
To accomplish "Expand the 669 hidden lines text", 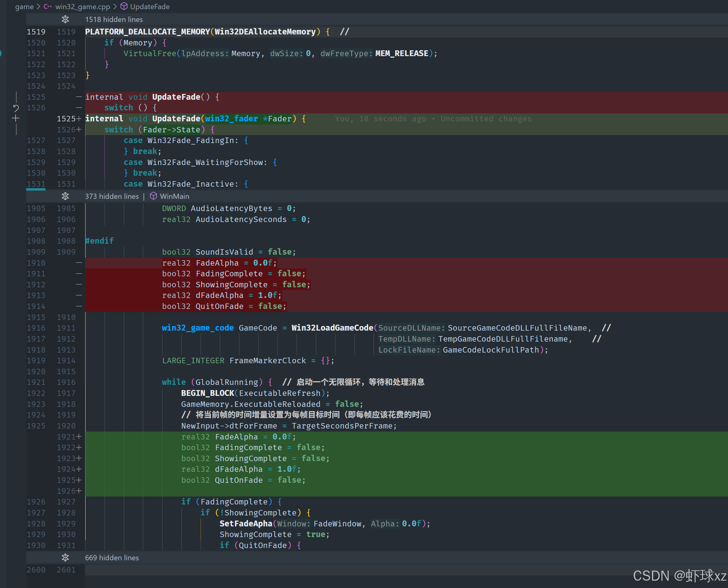I will pyautogui.click(x=112, y=558).
